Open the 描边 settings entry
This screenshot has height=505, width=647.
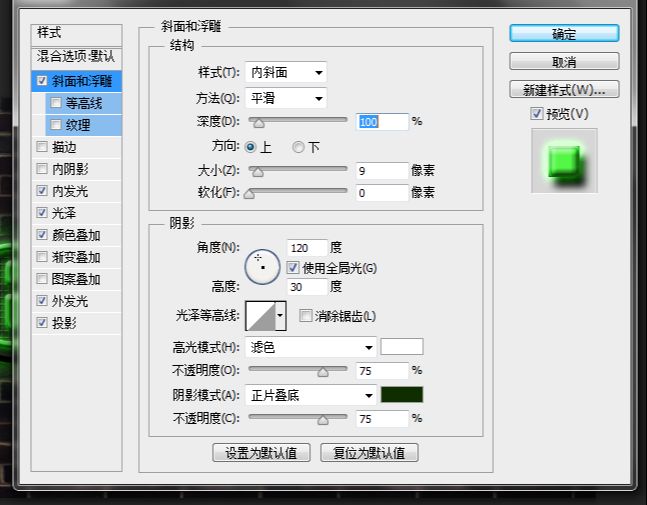pos(64,147)
